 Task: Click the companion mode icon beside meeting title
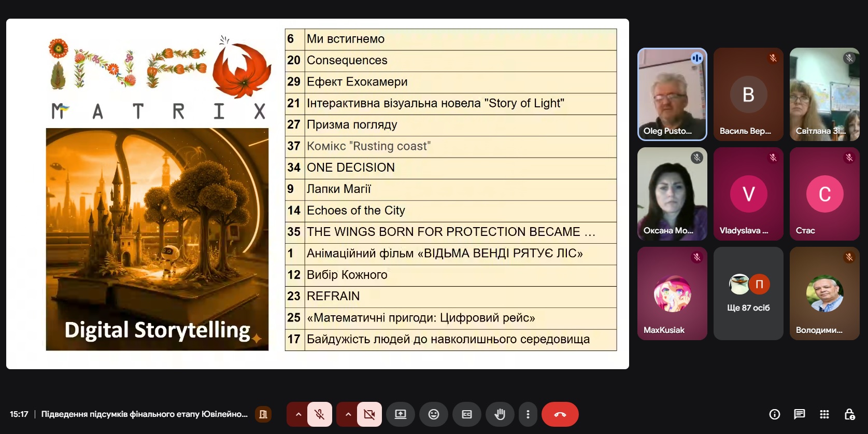[x=263, y=414]
